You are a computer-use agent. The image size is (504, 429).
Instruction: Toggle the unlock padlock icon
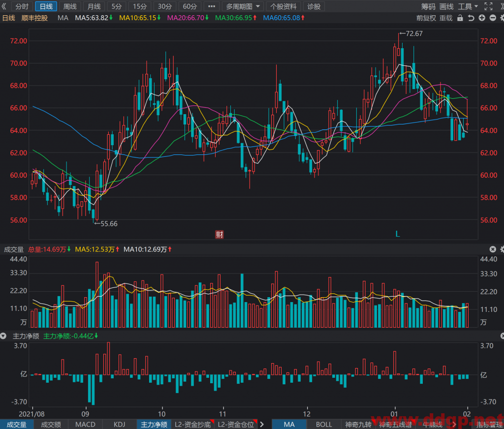click(x=460, y=18)
